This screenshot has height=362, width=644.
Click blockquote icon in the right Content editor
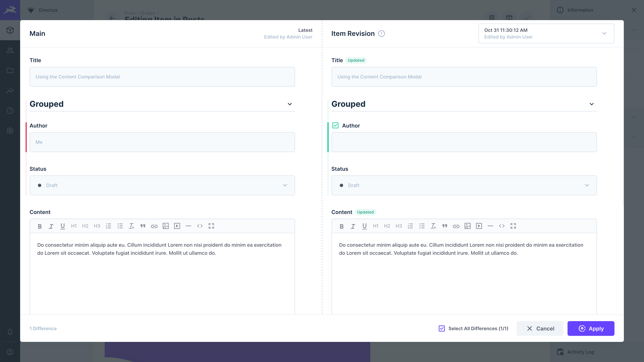tap(444, 226)
